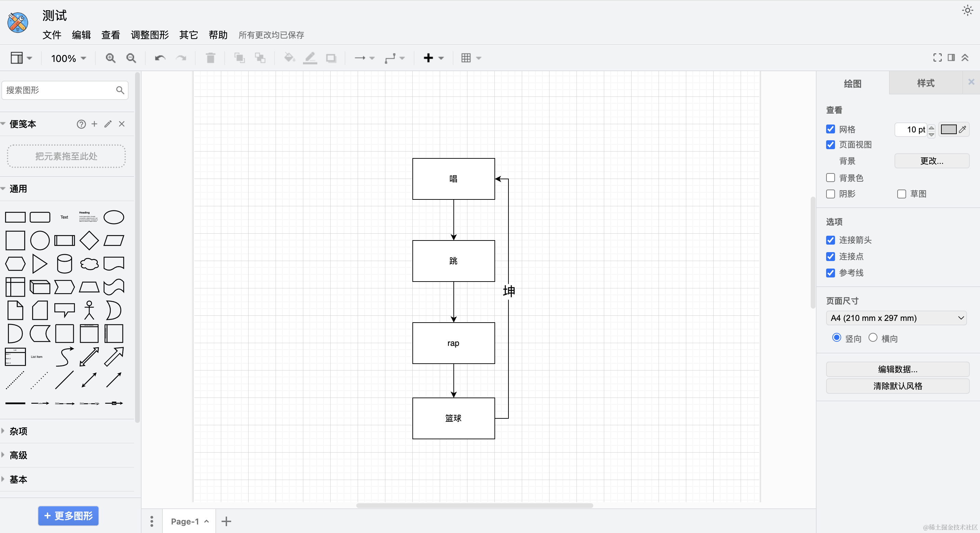Click the zoom out magnifier icon

point(131,58)
